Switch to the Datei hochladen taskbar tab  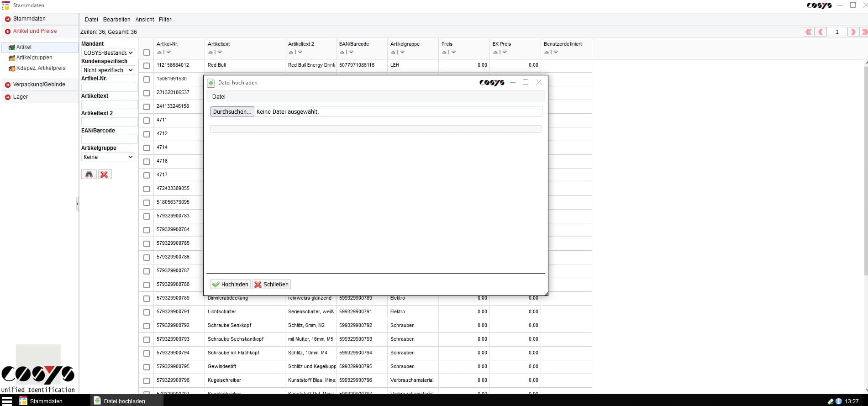pos(126,401)
